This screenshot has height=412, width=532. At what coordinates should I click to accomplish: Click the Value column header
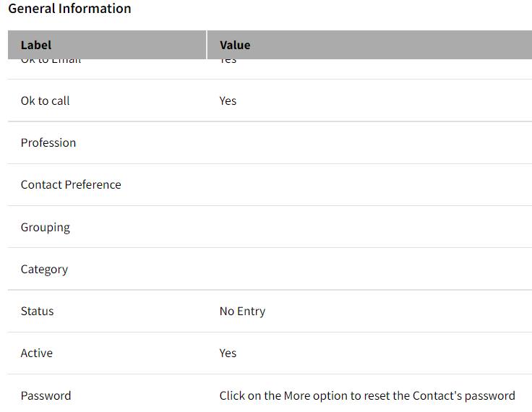coord(369,45)
